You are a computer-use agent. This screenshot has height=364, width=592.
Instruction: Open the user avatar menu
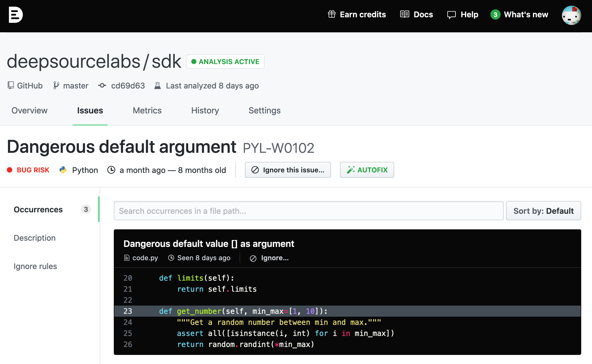point(571,15)
